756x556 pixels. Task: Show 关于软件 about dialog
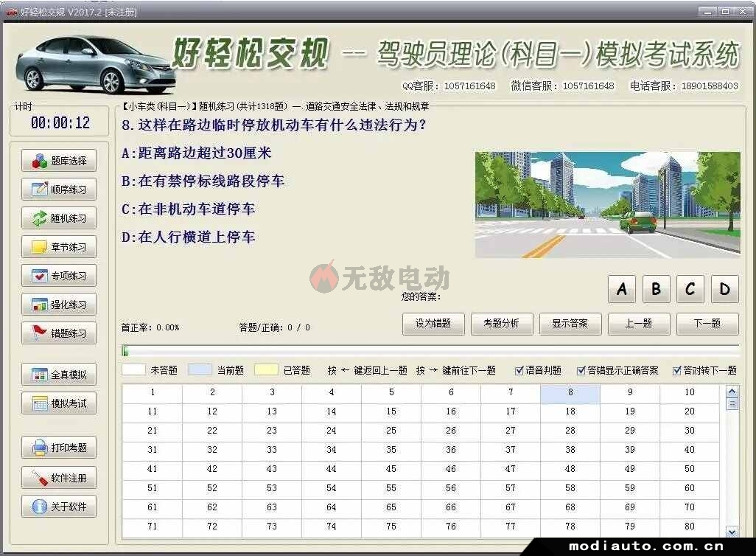pos(59,507)
